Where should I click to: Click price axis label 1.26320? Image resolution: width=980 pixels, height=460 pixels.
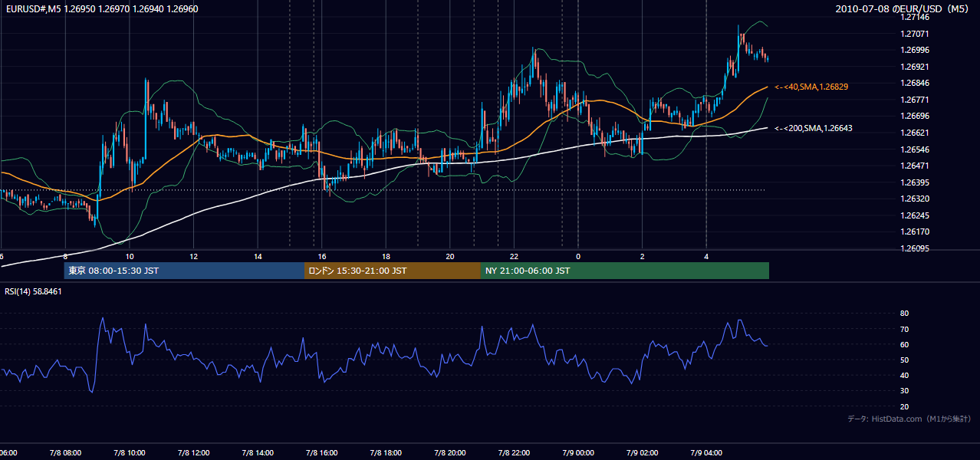915,199
